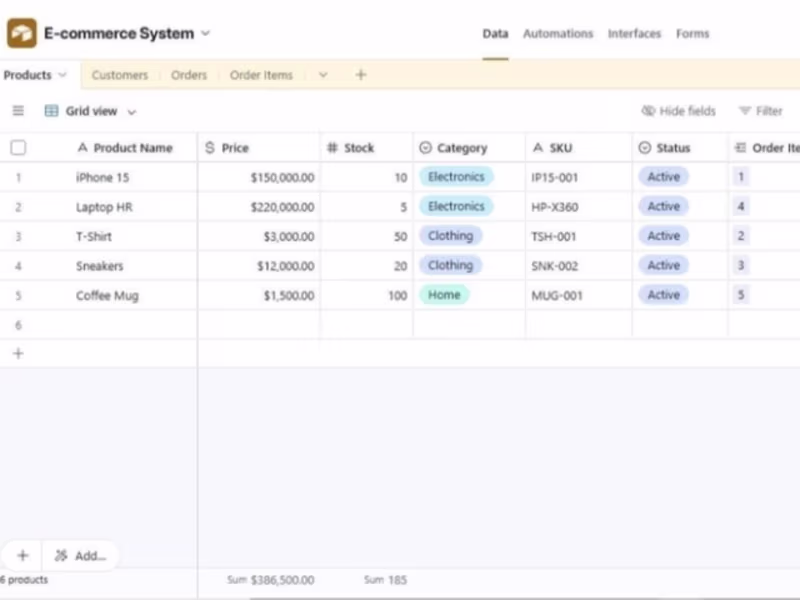Click the Active status tag for Laptop HR
The image size is (800, 600).
[663, 206]
